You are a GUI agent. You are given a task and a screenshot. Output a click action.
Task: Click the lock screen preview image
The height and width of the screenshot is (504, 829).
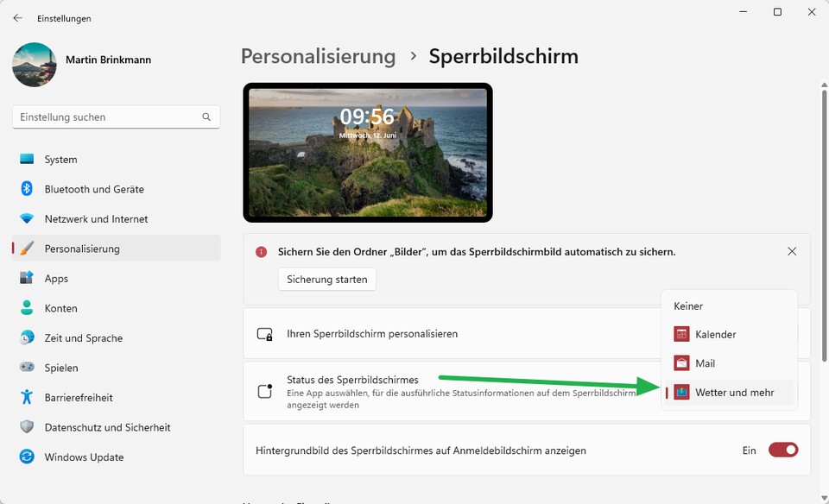point(367,152)
